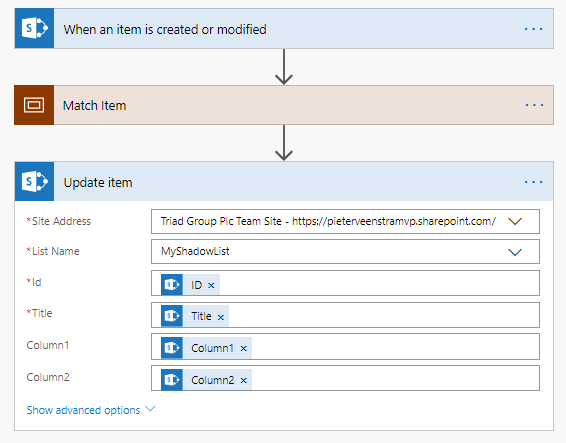The image size is (566, 443).
Task: Click the SharePoint icon on Update item
Action: coord(34,181)
